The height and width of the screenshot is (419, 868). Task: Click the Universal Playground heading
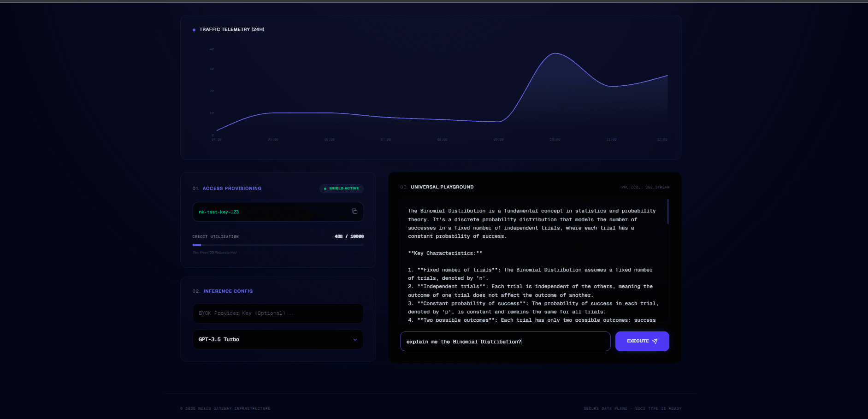tap(442, 187)
